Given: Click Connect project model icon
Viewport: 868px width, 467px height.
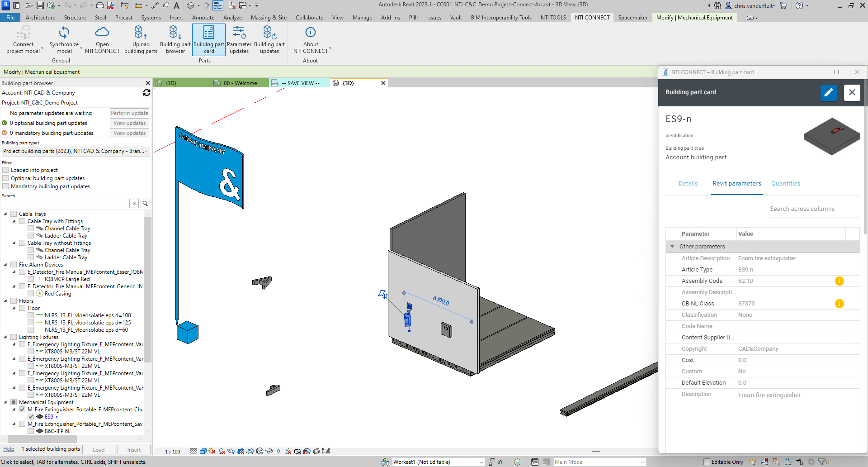Looking at the screenshot, I should coord(23,33).
